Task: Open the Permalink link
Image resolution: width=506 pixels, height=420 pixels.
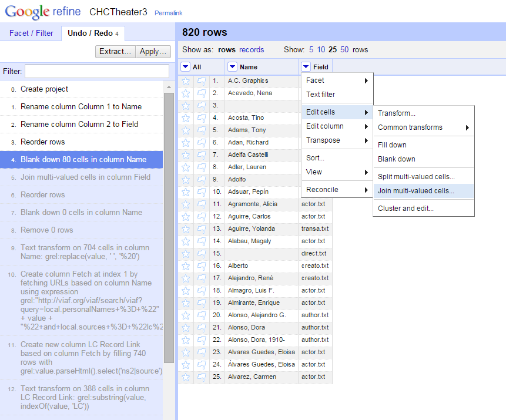Action: point(169,14)
